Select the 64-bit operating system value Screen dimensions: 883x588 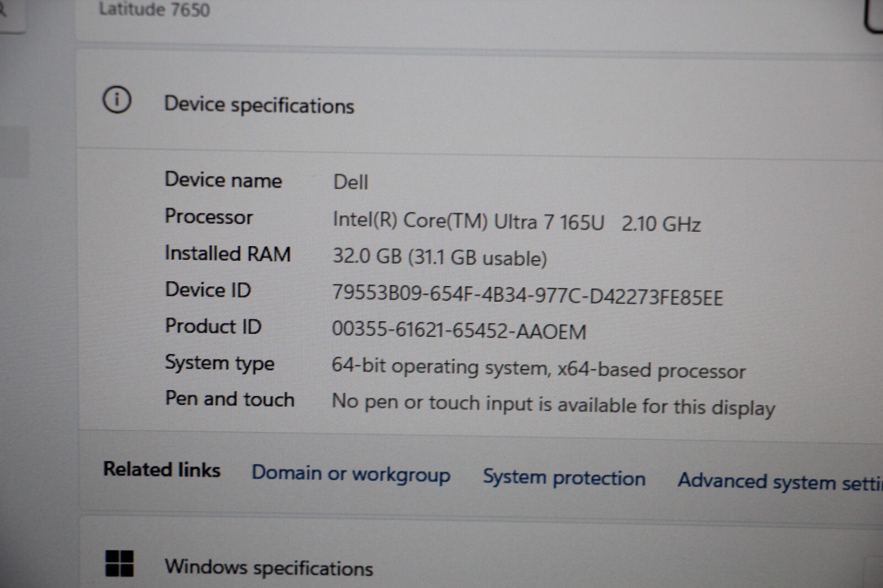[539, 368]
